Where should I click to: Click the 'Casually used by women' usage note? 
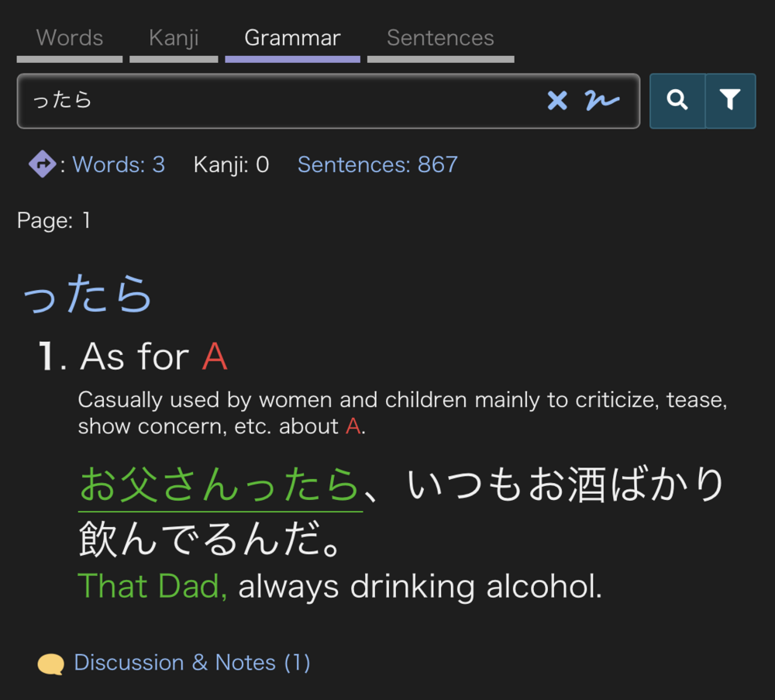tap(402, 412)
